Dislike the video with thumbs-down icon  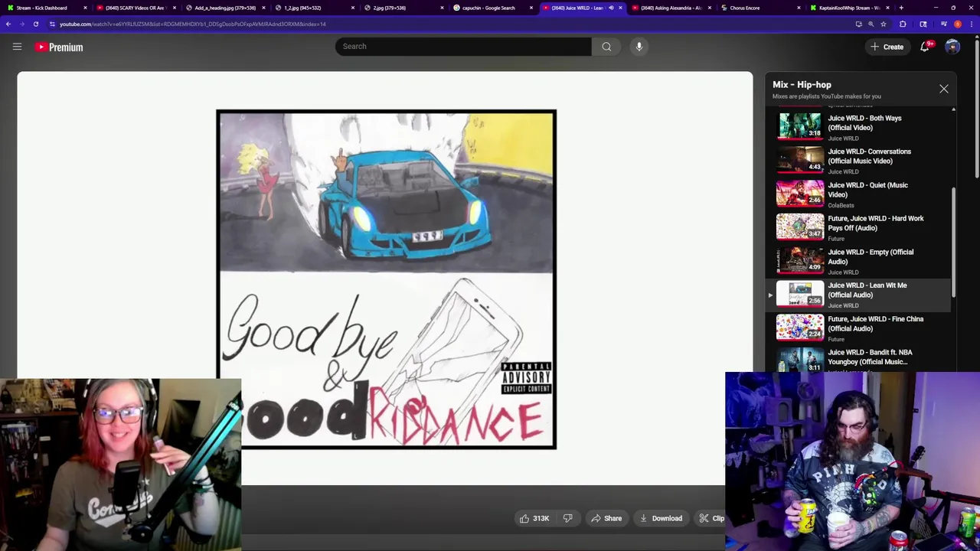coord(567,519)
